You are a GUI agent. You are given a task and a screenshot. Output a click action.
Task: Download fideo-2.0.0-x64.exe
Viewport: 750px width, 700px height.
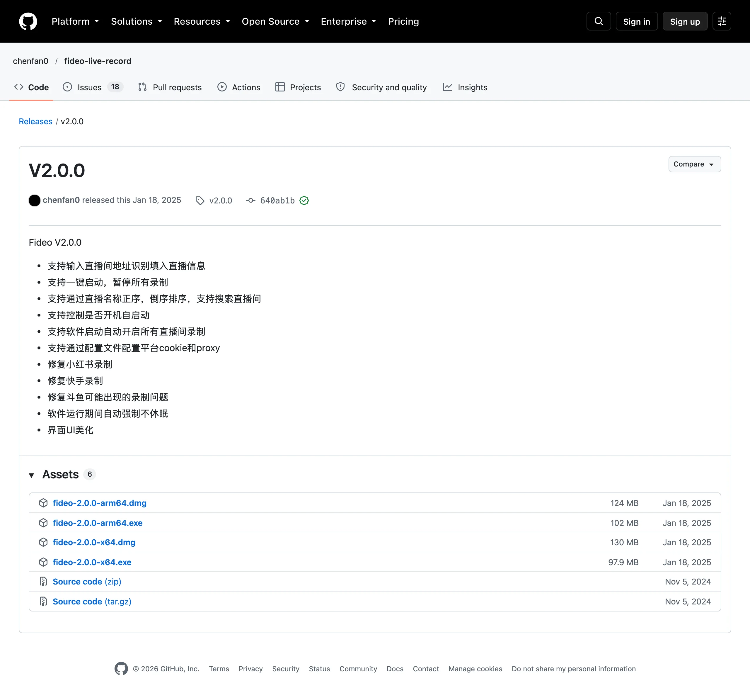click(92, 562)
